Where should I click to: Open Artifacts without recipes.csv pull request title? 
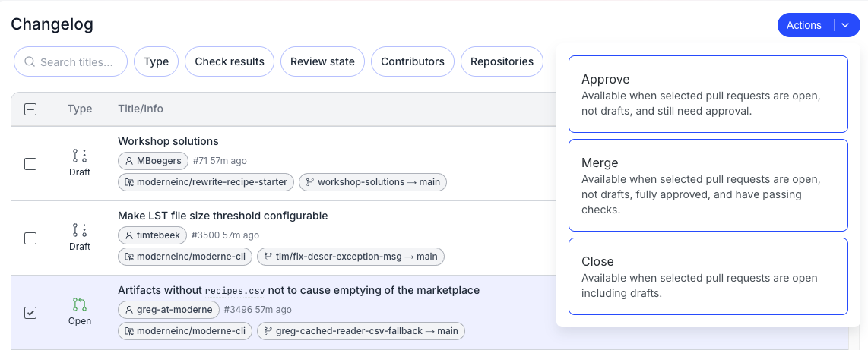click(x=299, y=290)
